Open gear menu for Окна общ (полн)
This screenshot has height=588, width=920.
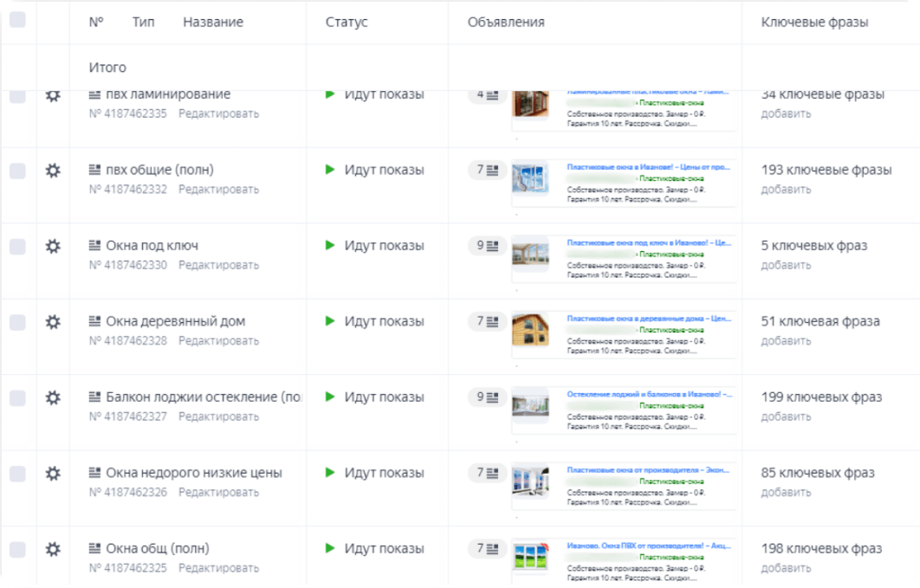(x=53, y=549)
